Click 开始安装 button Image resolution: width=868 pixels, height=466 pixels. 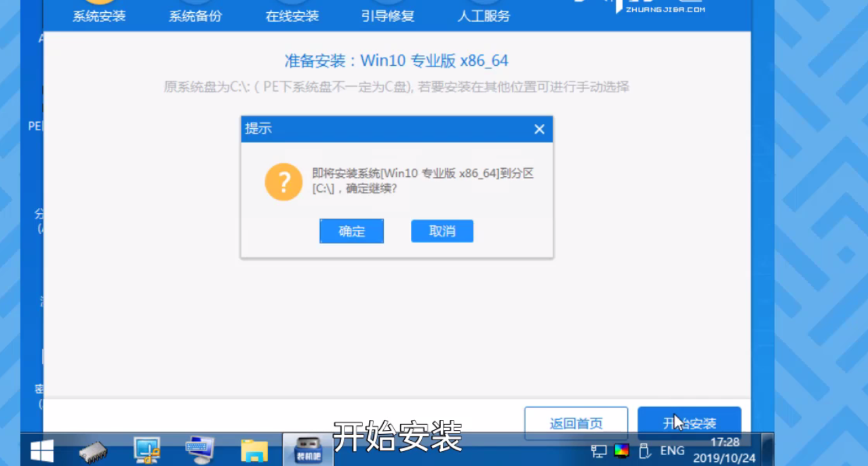click(x=689, y=424)
